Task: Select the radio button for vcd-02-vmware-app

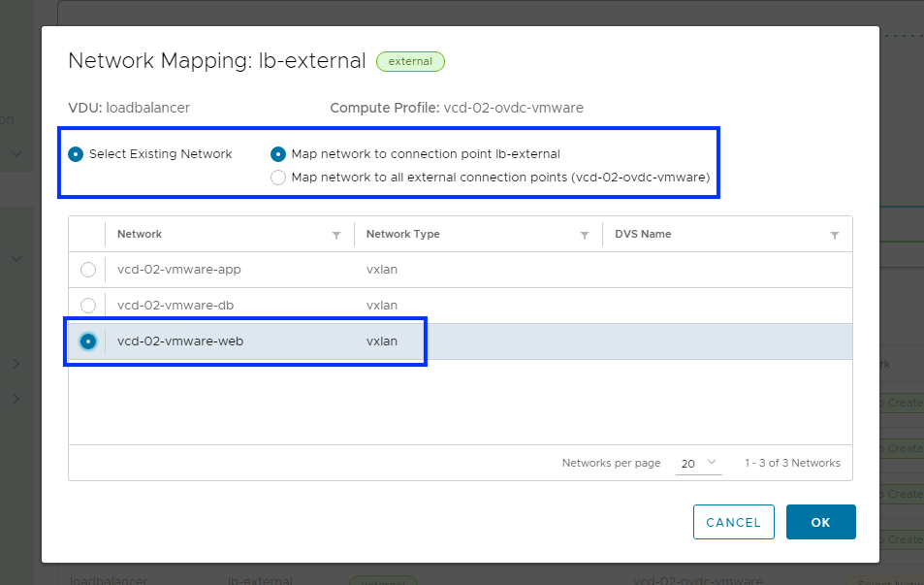Action: coord(88,270)
